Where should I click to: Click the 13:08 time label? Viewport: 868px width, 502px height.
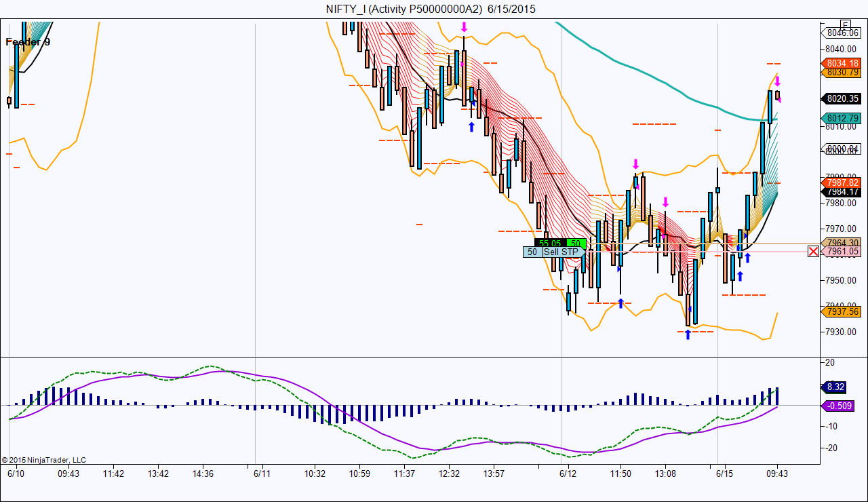[665, 474]
